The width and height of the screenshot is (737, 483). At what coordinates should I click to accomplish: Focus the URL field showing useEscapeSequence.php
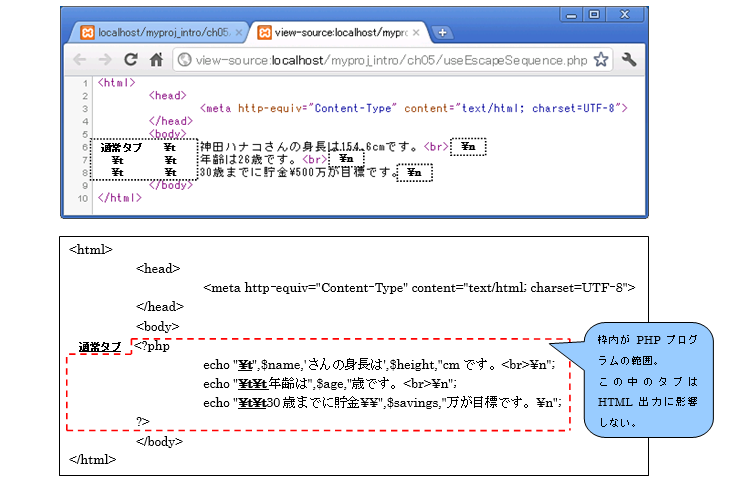tap(390, 60)
